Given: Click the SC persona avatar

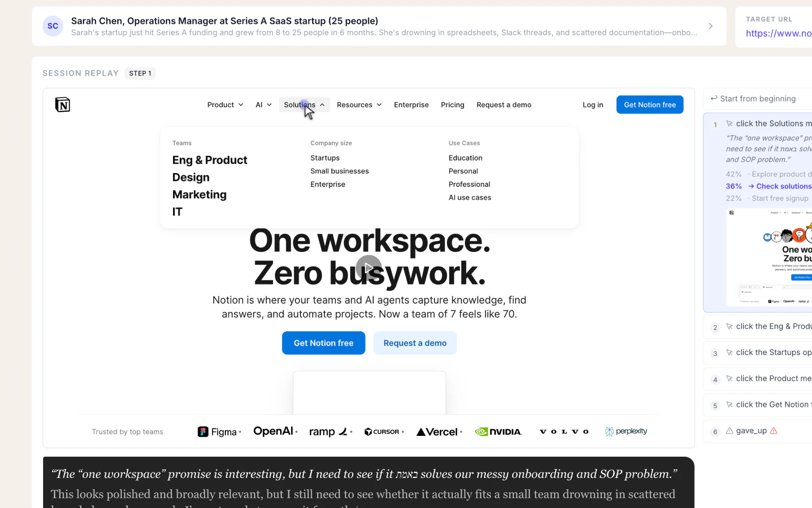Looking at the screenshot, I should coord(53,26).
